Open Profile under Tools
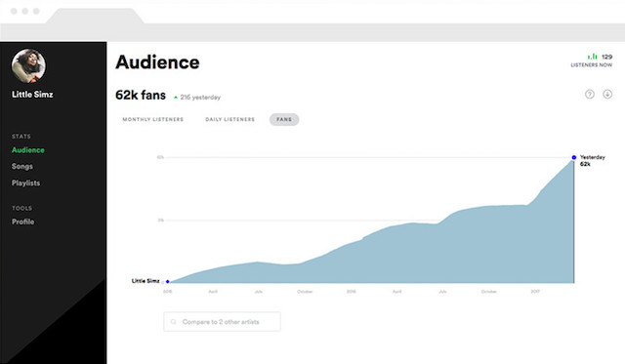 pos(22,222)
